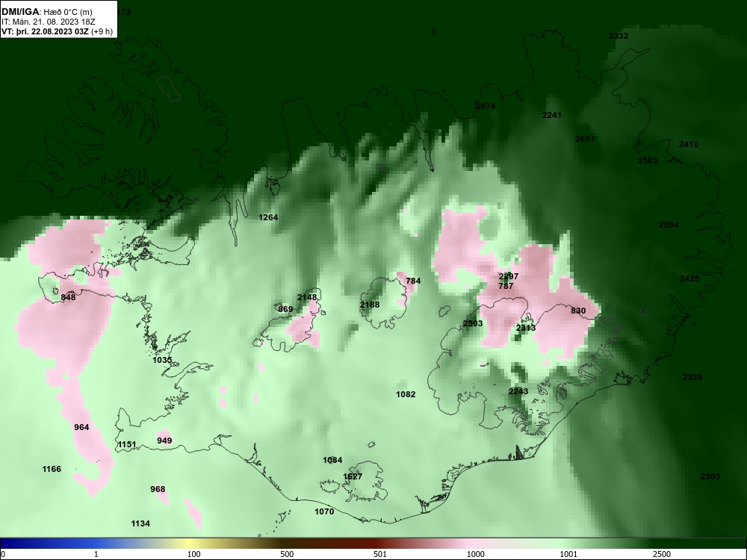
Task: Click the map value 869
Action: click(285, 310)
